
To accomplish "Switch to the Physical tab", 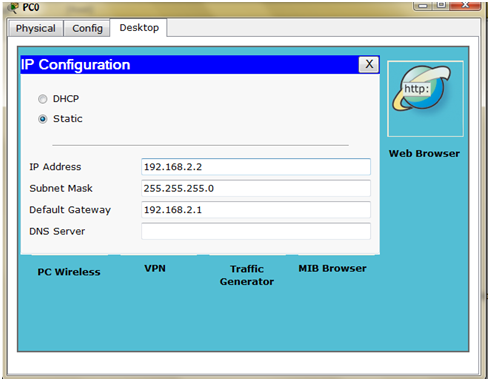I will point(36,28).
